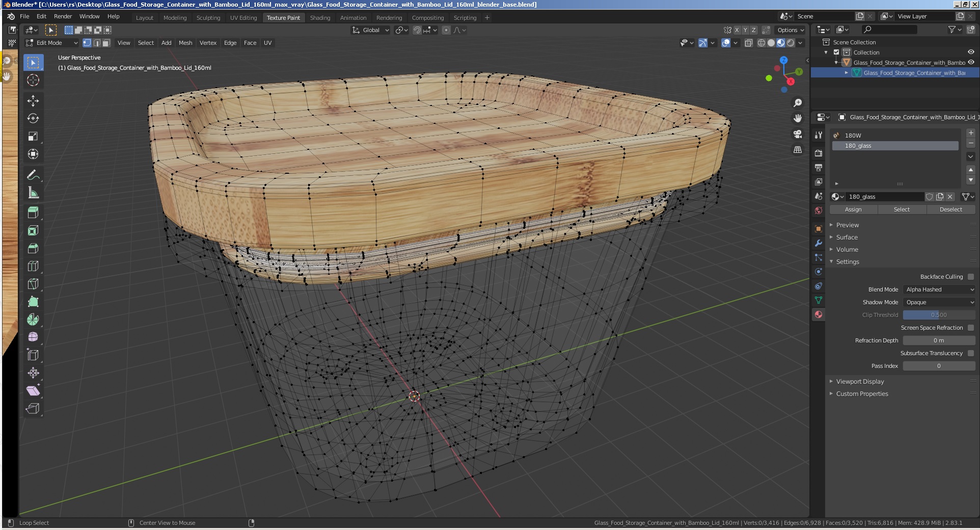Expand the Surface panel
Viewport: 980px width, 530px height.
tap(847, 237)
